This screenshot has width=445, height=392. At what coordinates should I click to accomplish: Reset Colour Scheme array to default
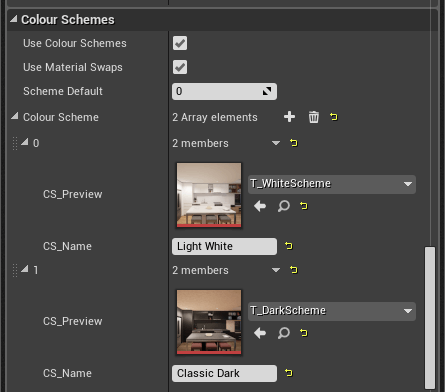pos(334,117)
